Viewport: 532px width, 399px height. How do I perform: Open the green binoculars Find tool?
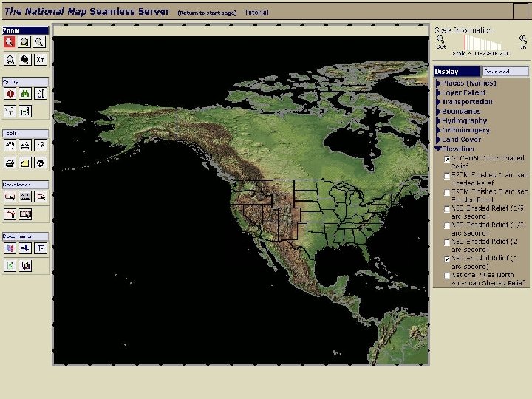(24, 94)
